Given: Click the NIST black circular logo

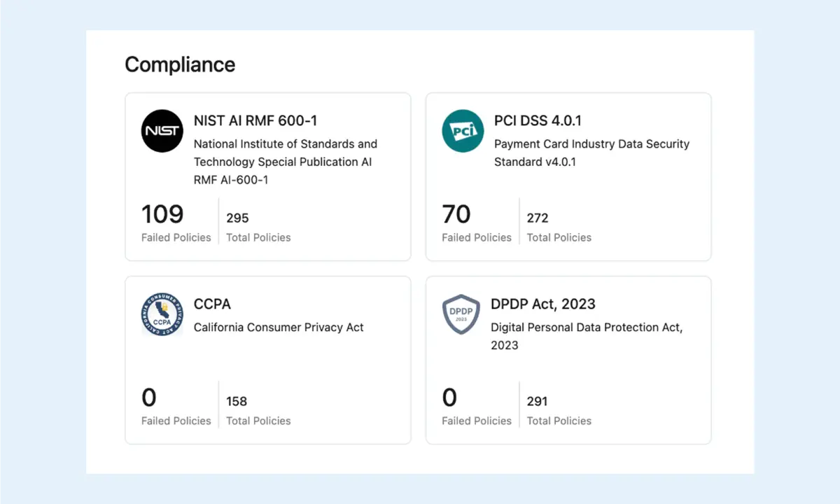Looking at the screenshot, I should [x=162, y=131].
